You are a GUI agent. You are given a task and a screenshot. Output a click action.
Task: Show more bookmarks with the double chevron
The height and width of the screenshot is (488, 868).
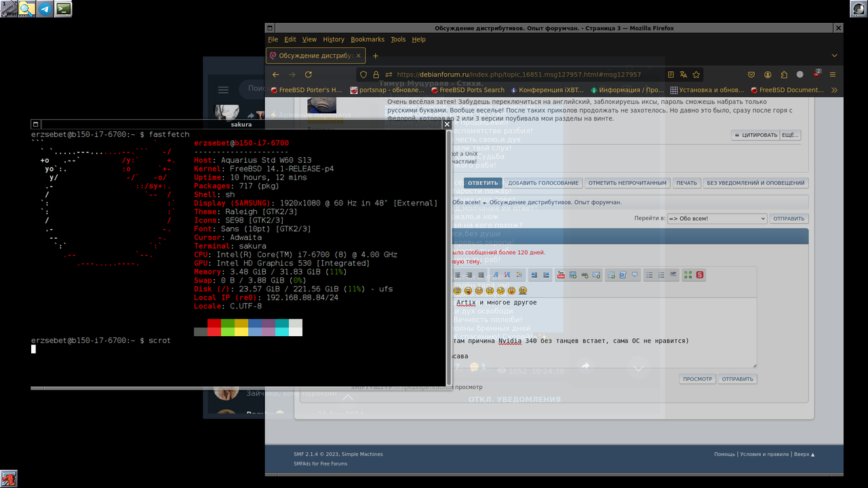click(834, 89)
